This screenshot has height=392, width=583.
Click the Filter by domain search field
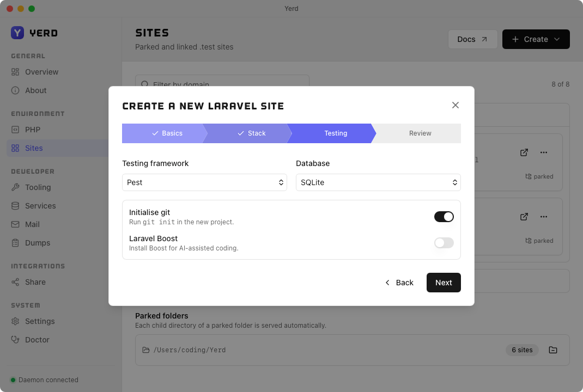click(x=222, y=81)
